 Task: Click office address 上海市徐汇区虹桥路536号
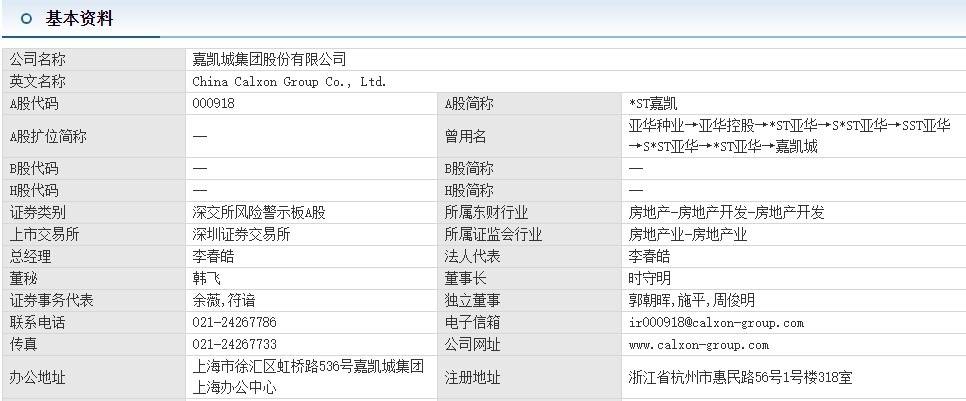tap(308, 378)
